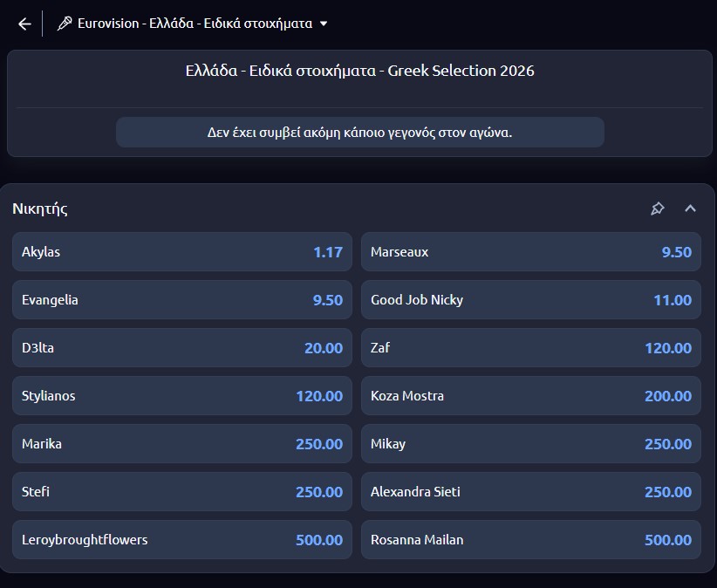This screenshot has height=588, width=717.
Task: Pick Rosanna Mailan at 500.00
Action: coord(530,540)
